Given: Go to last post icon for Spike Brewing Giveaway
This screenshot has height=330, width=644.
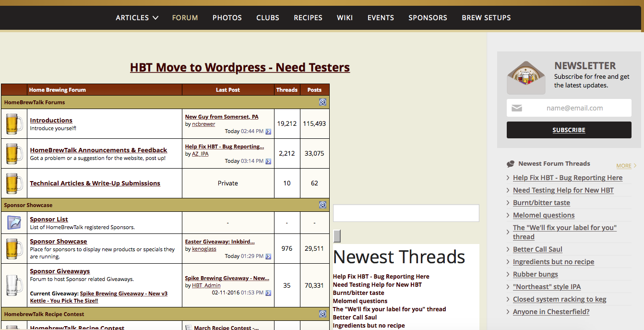Looking at the screenshot, I should click(268, 293).
